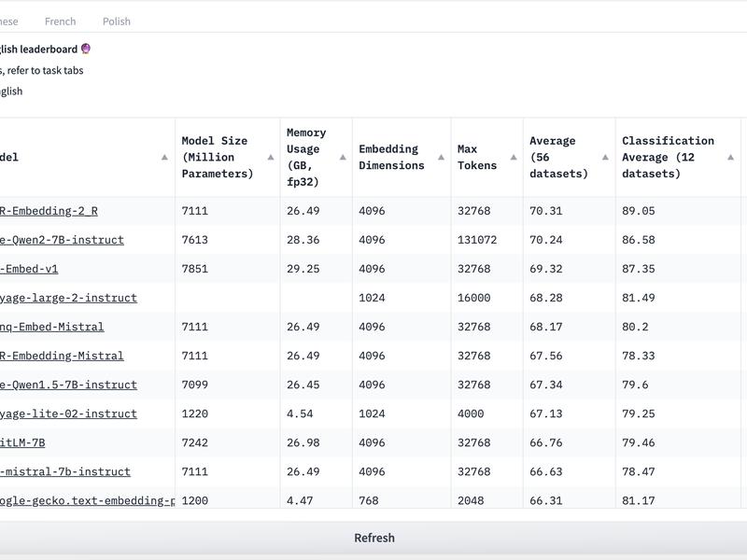Click the Refresh button

(x=373, y=538)
